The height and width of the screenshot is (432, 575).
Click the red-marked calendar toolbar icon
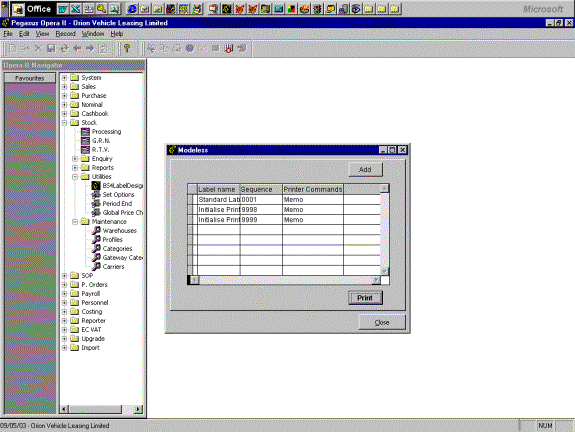point(229,48)
